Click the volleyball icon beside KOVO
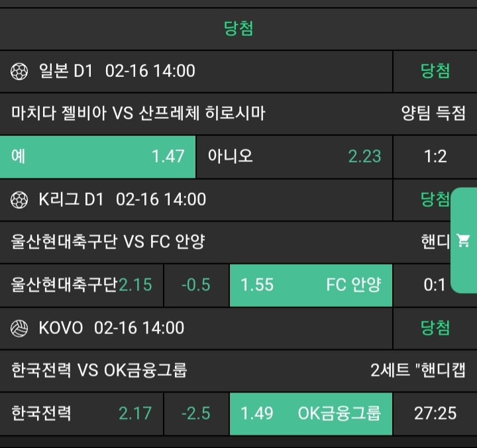Viewport: 477px width, 448px height. click(20, 328)
